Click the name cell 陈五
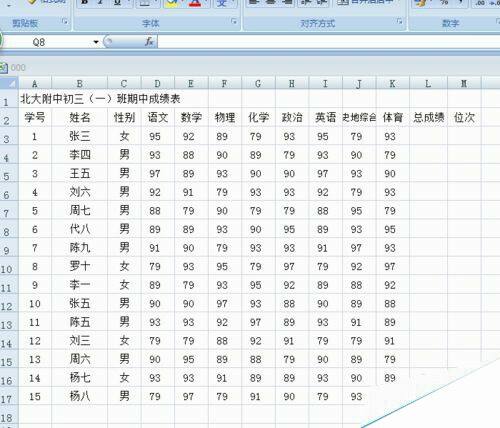The image size is (500, 428). (79, 322)
